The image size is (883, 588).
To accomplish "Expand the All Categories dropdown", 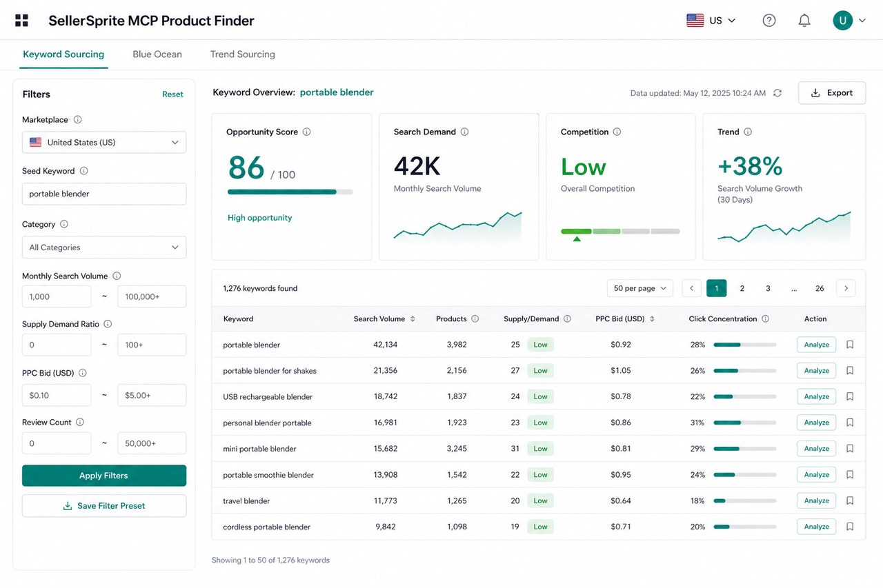I will click(104, 247).
